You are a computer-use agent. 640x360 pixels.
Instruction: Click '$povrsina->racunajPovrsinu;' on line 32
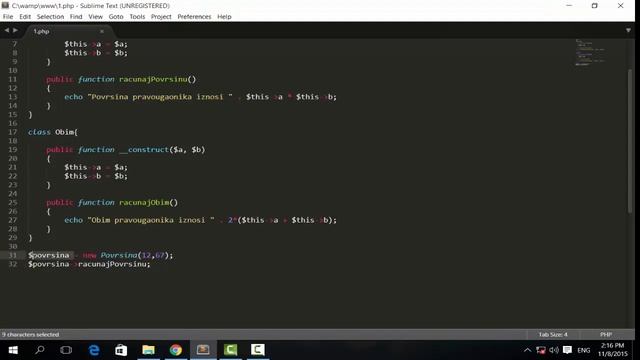point(89,264)
